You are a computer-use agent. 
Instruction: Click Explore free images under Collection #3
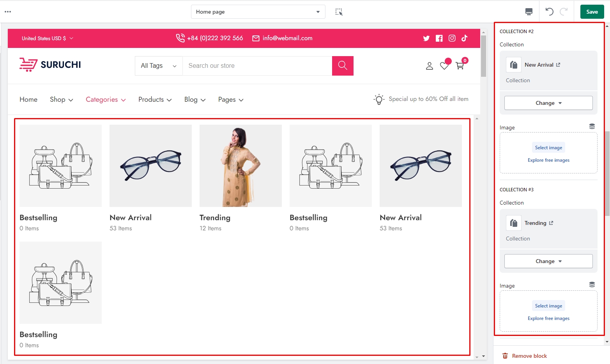548,318
